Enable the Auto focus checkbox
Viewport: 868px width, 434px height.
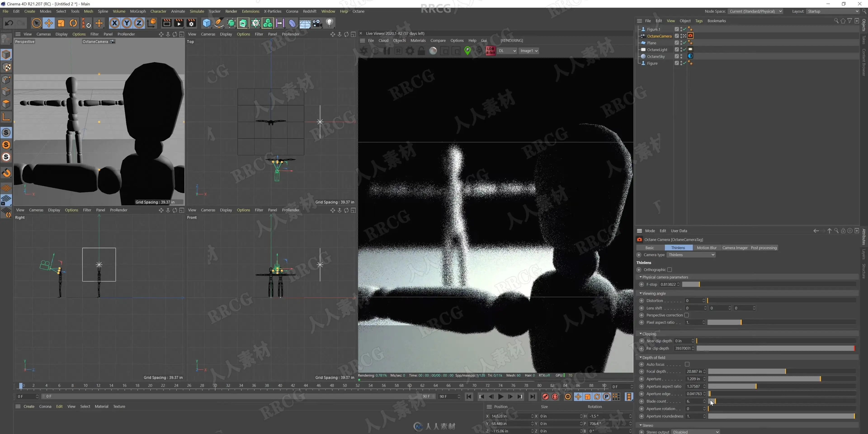(687, 364)
